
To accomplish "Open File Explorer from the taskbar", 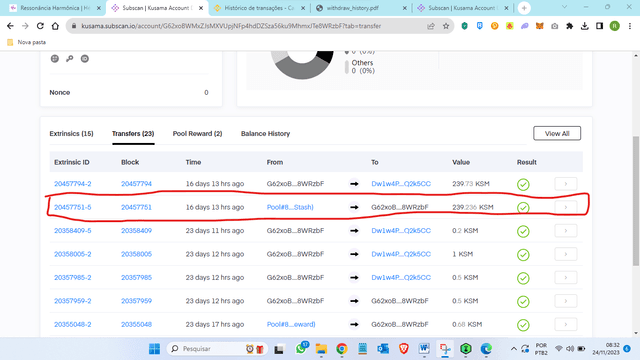I will pos(321,349).
